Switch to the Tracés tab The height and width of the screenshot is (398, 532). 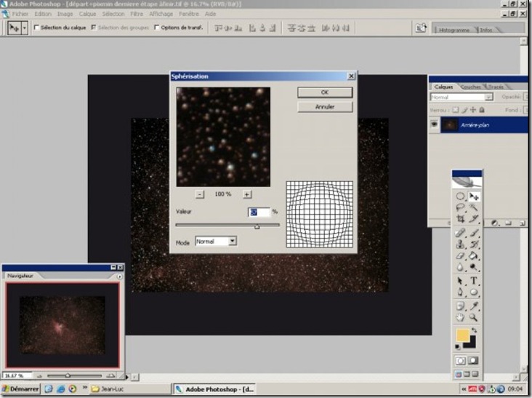click(x=496, y=87)
